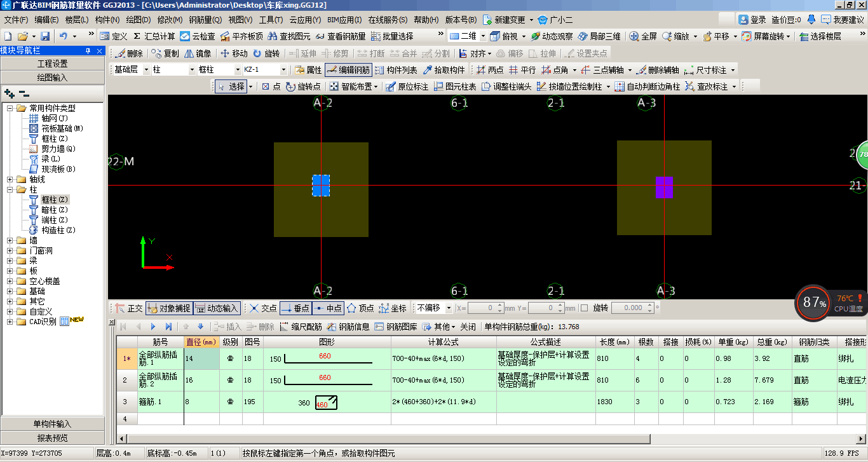Toggle 编辑钢筋 edit rebar panel
Viewport: 868px width, 462px height.
348,70
